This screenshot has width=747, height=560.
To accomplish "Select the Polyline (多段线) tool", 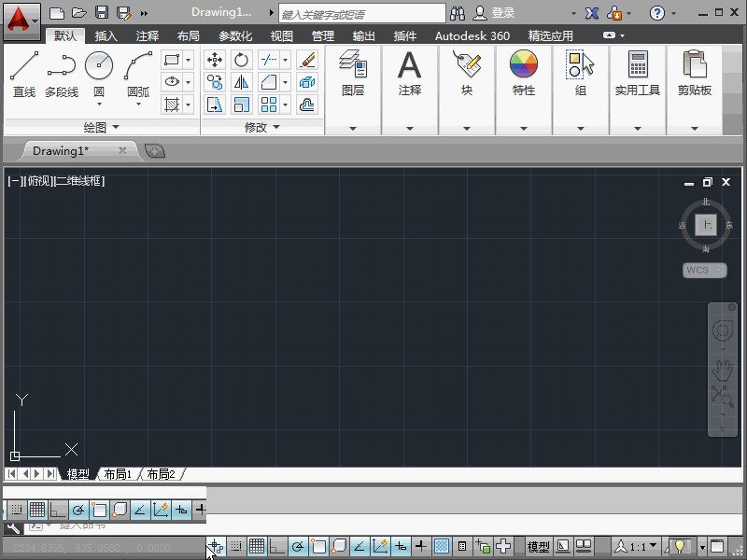I will (62, 73).
